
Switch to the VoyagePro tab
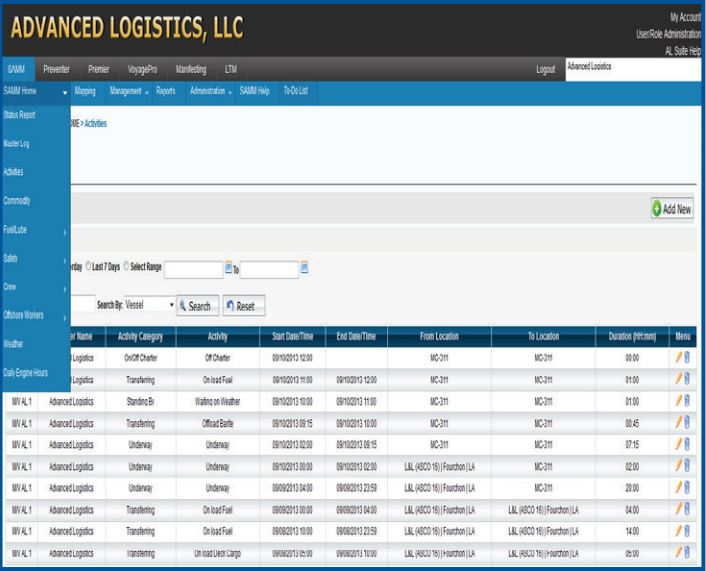(x=143, y=69)
